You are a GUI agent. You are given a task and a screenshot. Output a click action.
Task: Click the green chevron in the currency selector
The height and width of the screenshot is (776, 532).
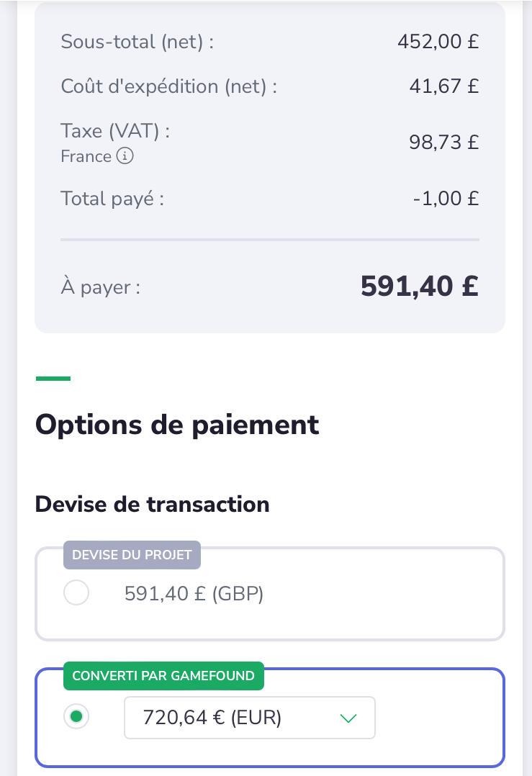pyautogui.click(x=348, y=718)
